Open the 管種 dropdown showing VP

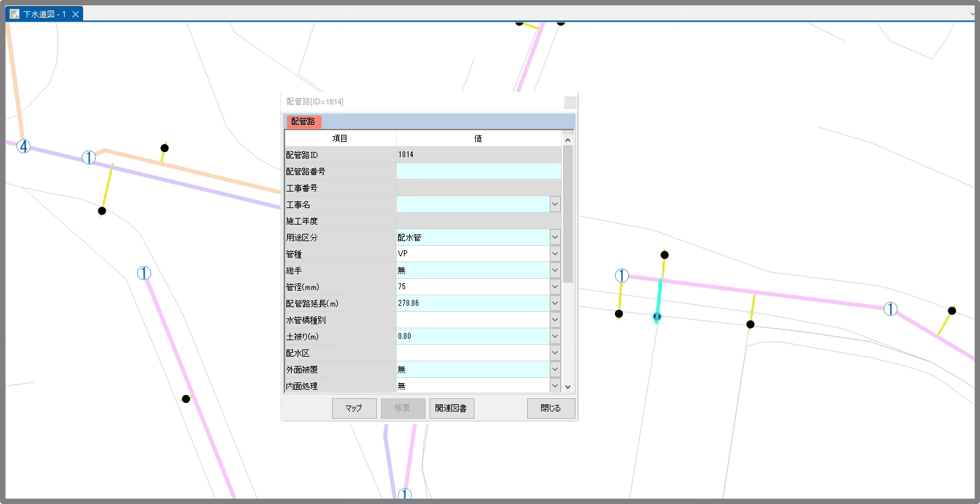click(x=555, y=254)
